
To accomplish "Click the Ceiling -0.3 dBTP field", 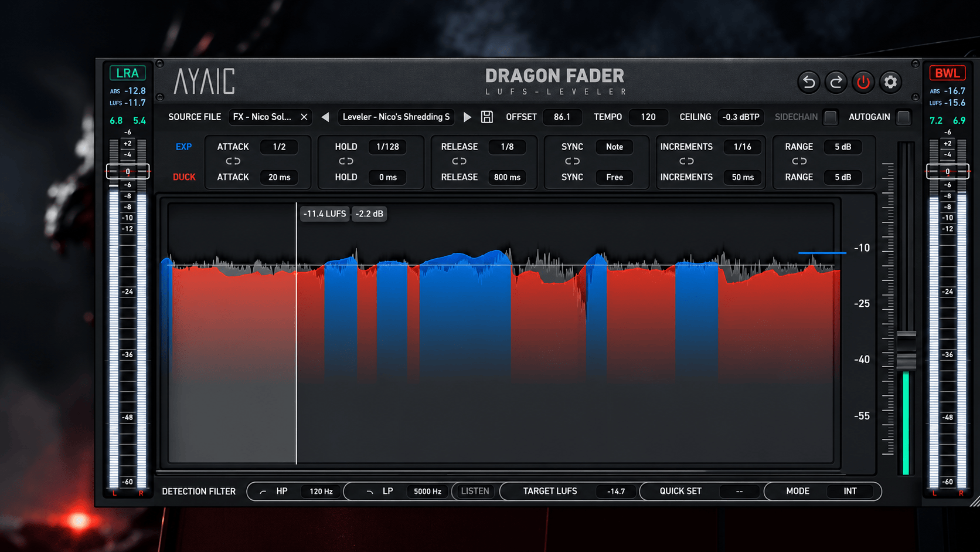I will pyautogui.click(x=741, y=117).
